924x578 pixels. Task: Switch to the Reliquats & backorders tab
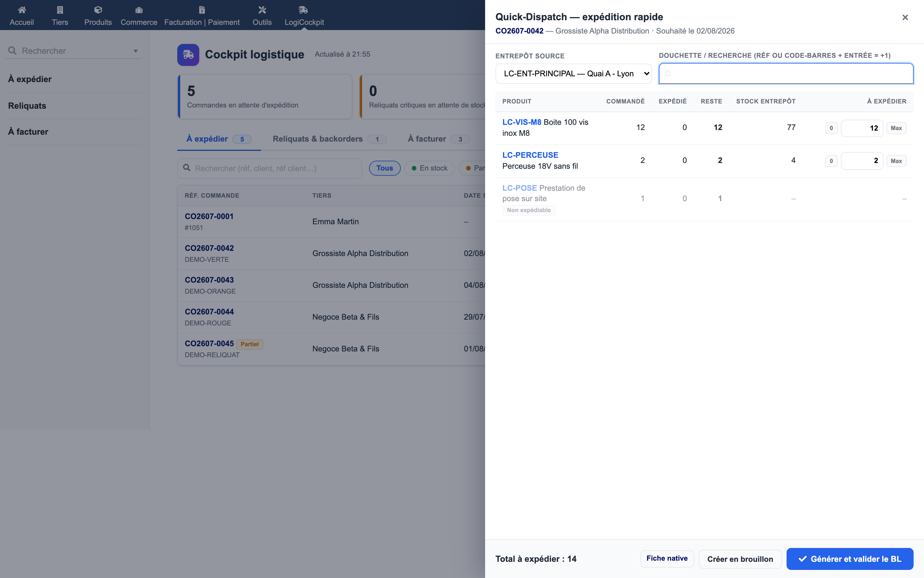(x=329, y=139)
